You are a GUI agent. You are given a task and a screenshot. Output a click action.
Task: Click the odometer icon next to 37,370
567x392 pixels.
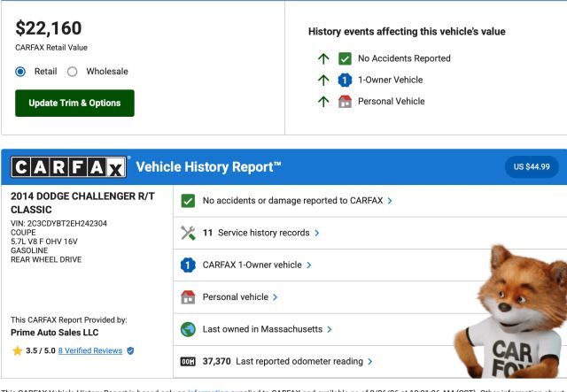tap(188, 361)
